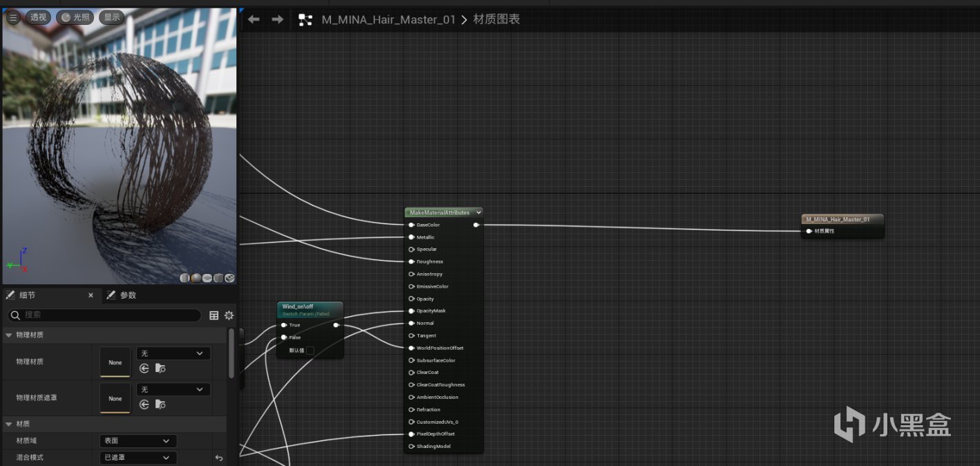This screenshot has height=466, width=980.
Task: Click the Wind_on\off True input pin
Action: pos(284,325)
